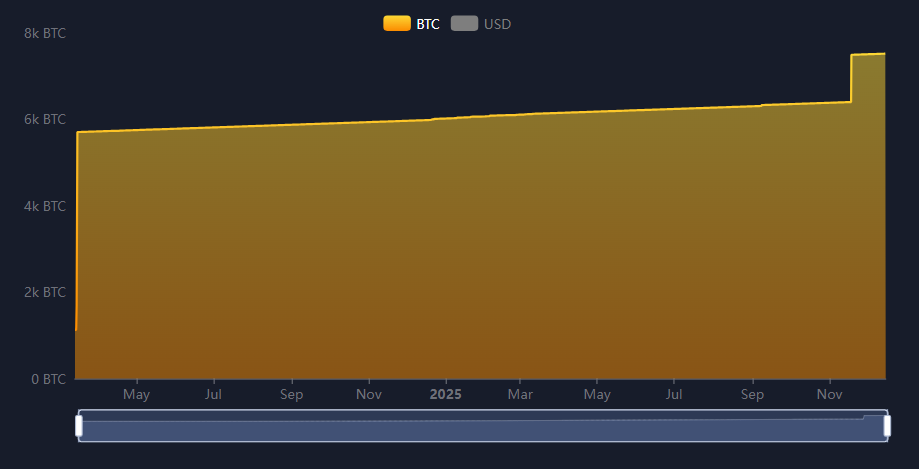This screenshot has width=919, height=469.
Task: Select the bold 2025 x-axis label
Action: click(x=446, y=394)
